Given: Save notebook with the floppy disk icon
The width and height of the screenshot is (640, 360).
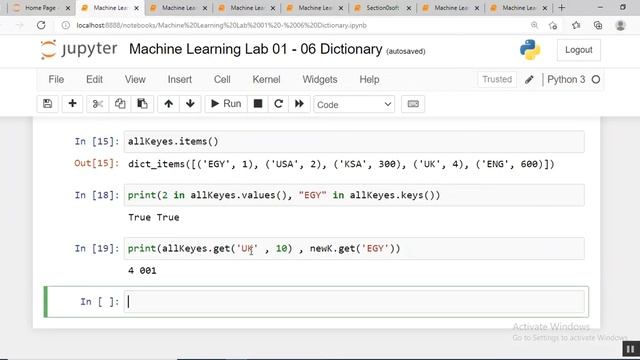Looking at the screenshot, I should [x=47, y=104].
